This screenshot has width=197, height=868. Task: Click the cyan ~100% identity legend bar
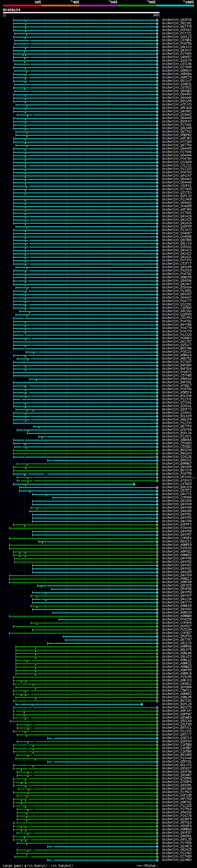(175, 6)
